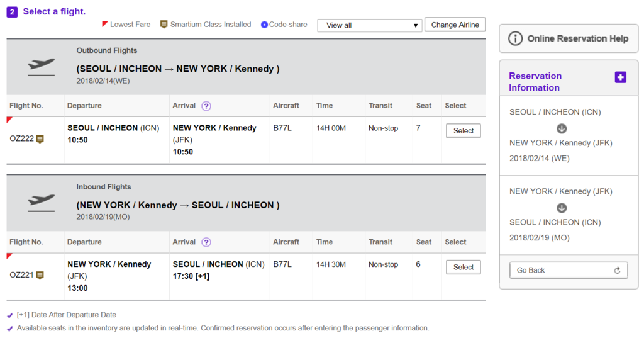Click the View all dropdown arrow
The width and height of the screenshot is (644, 338).
point(416,26)
